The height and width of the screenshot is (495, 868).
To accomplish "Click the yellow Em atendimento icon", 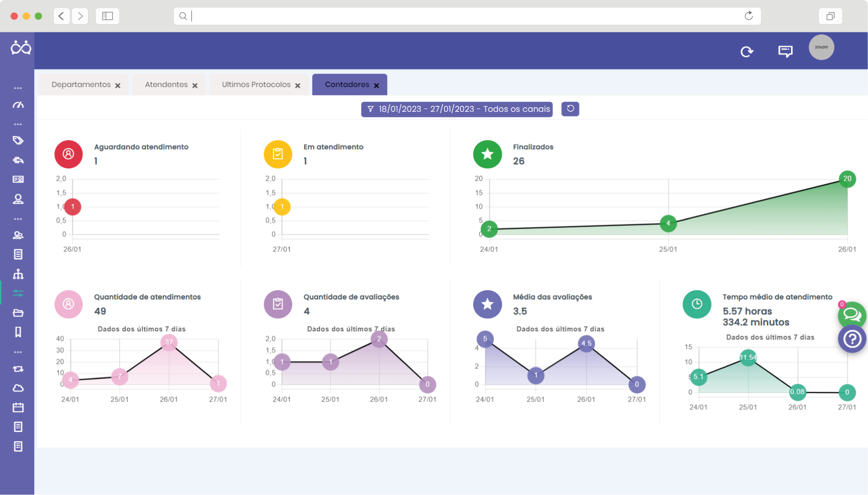I will [x=278, y=154].
